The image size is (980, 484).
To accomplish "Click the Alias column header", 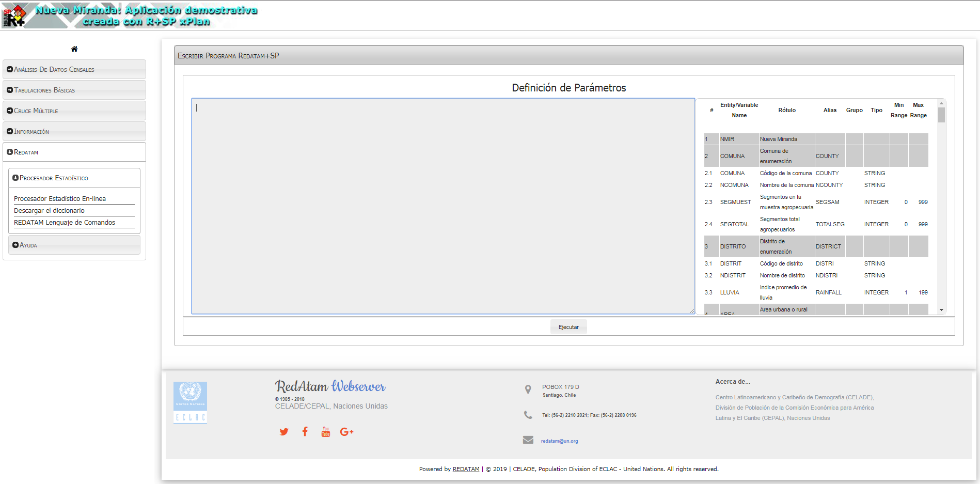I will click(830, 110).
